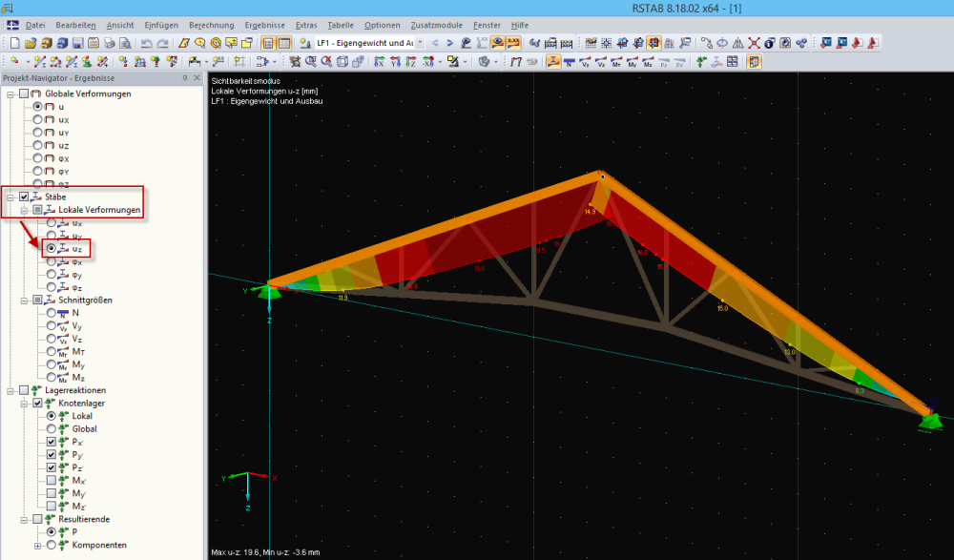Click the My moment results toolbar icon
The image size is (954, 560).
point(632,62)
